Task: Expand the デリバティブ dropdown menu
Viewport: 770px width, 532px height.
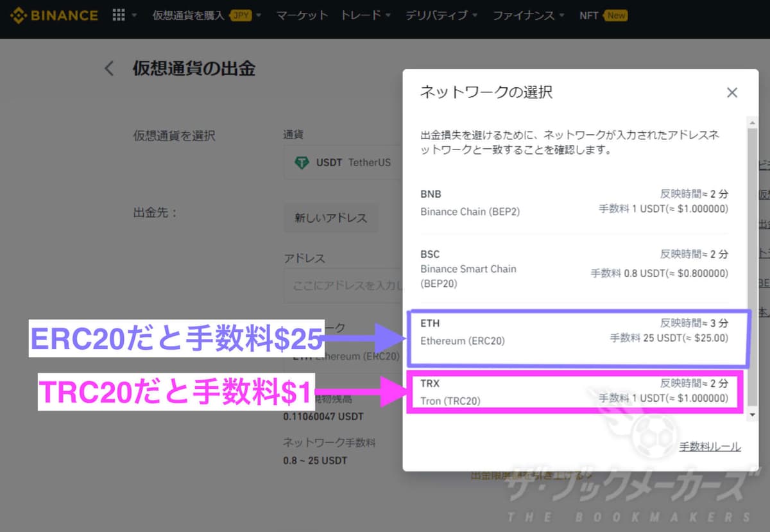Action: [x=441, y=15]
